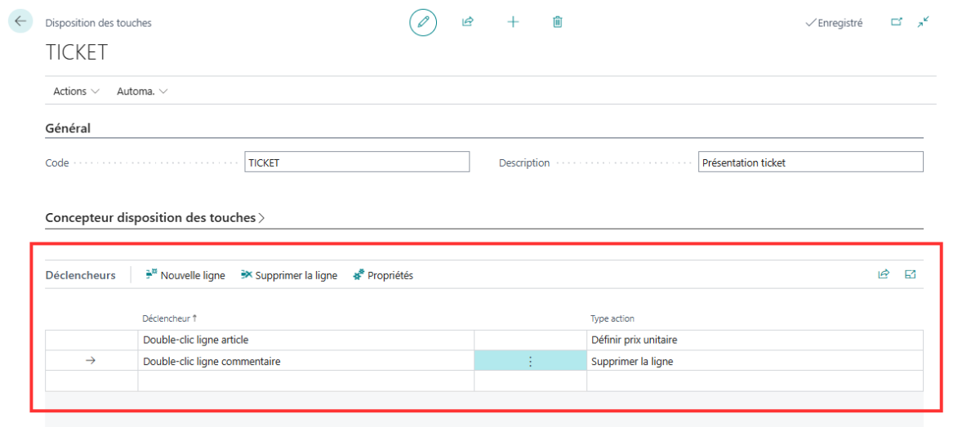
Task: Click the empty Type action cell in new row
Action: [x=755, y=380]
